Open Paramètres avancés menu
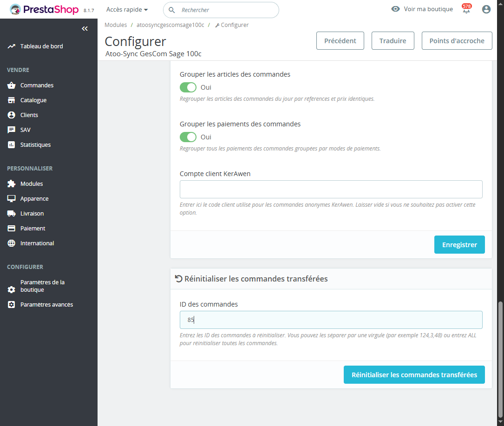Image resolution: width=504 pixels, height=426 pixels. pos(46,304)
